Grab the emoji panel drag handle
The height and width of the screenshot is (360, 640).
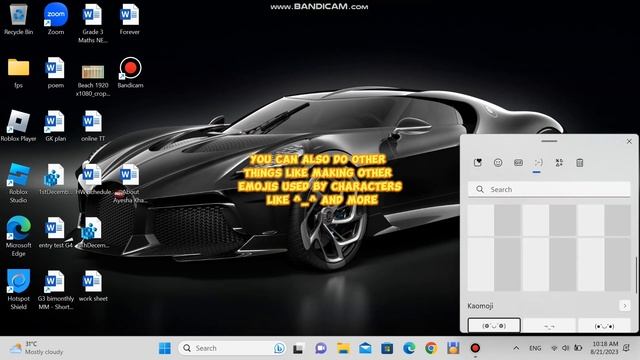[x=549, y=141]
